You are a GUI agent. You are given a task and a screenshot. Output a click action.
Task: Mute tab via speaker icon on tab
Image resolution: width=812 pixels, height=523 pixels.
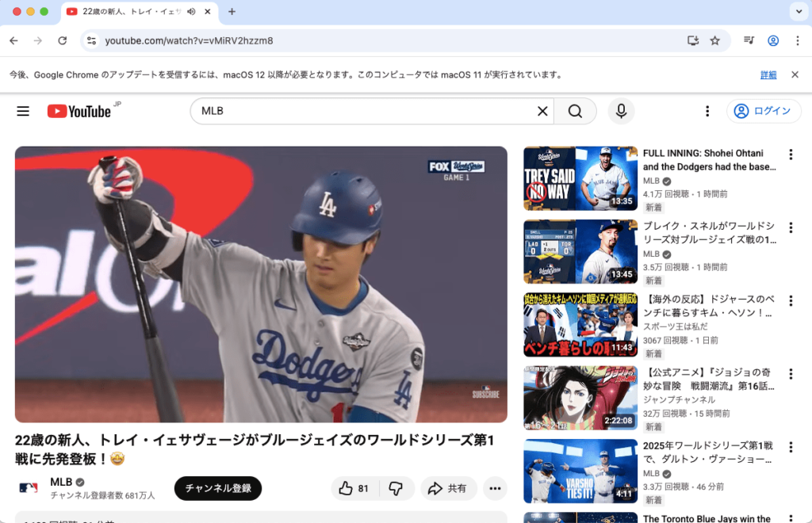[x=192, y=11]
